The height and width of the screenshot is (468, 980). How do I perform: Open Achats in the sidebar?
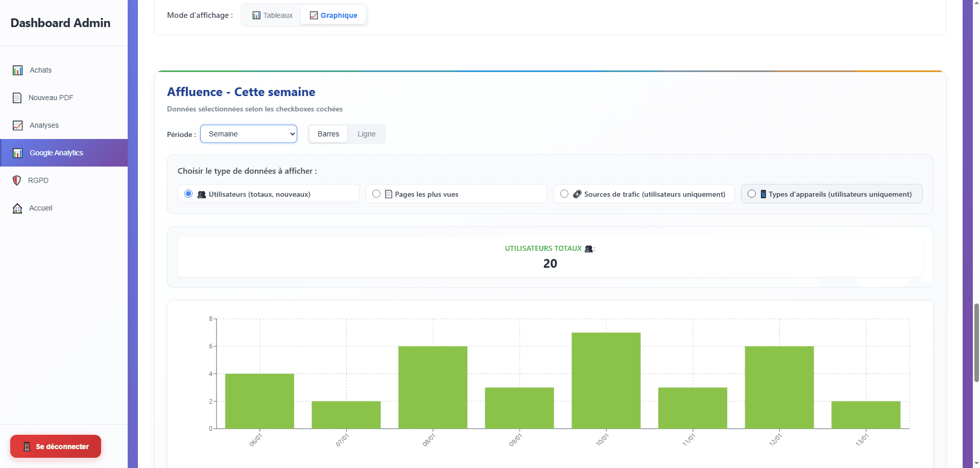tap(64, 70)
